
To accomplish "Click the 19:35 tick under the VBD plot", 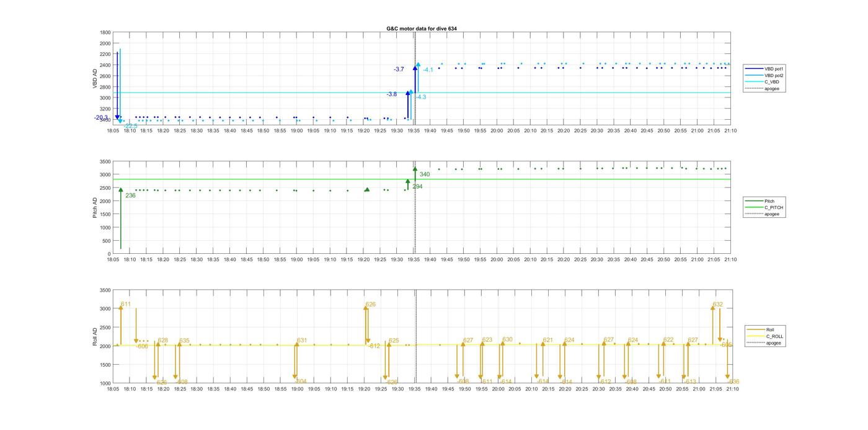I will coord(414,130).
